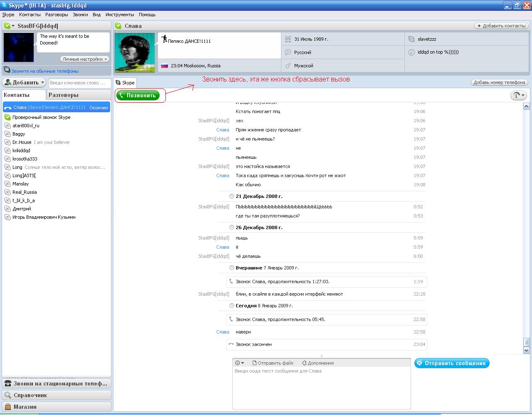Screen dimensions: 532x415
Task: Open the Личные настройки dropdown
Action: [85, 59]
